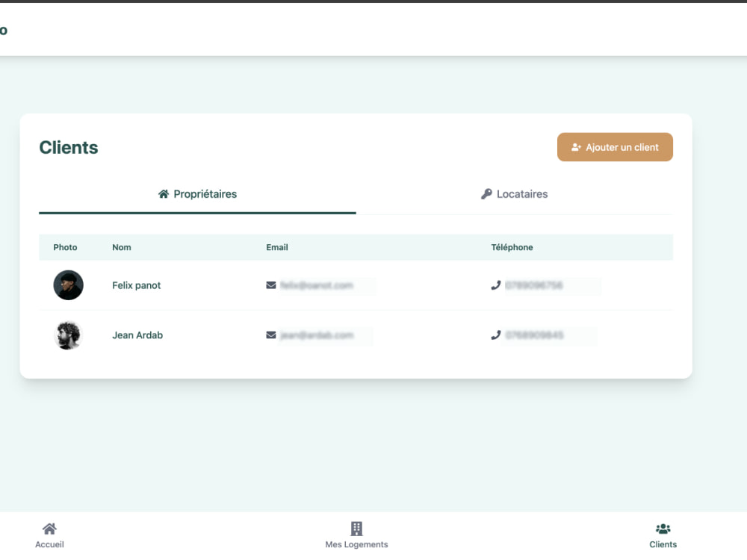Click the envelope icon in Felix panot's row

pos(271,285)
